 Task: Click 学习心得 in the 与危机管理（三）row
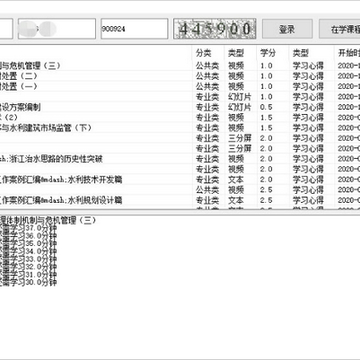coord(308,66)
